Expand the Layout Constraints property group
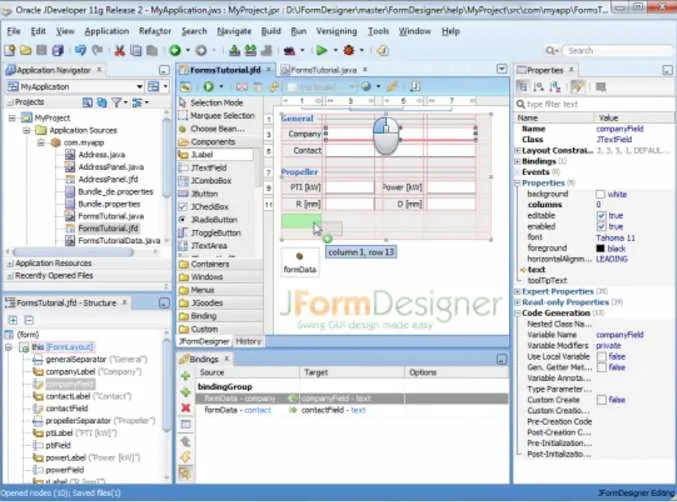677x502 pixels. (x=517, y=151)
